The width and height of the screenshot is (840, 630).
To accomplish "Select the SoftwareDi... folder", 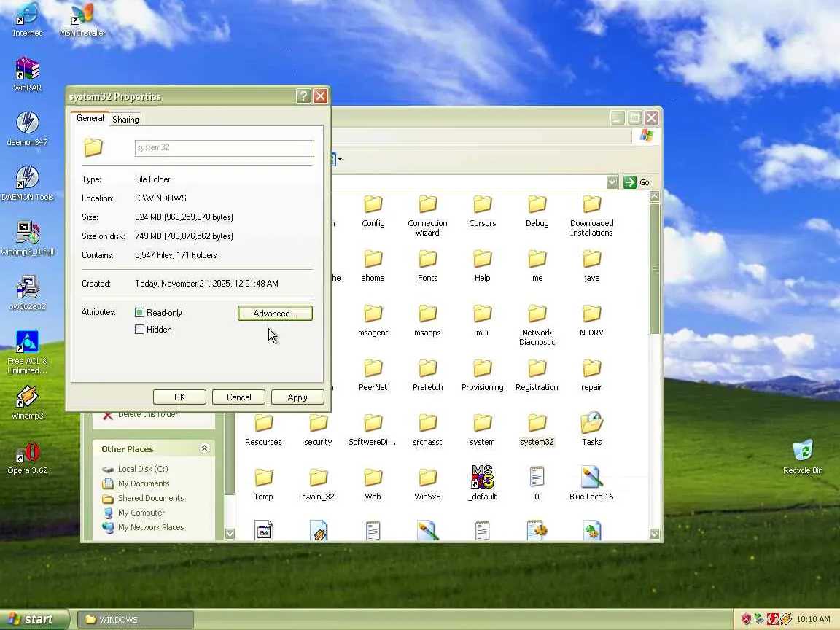I will point(373,430).
